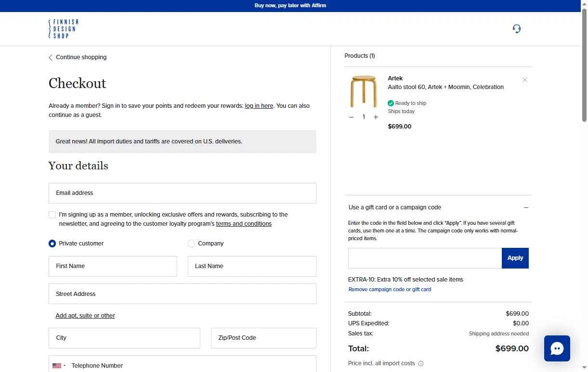Click the green Ready to ship checkmark
This screenshot has width=588, height=372.
(x=391, y=103)
